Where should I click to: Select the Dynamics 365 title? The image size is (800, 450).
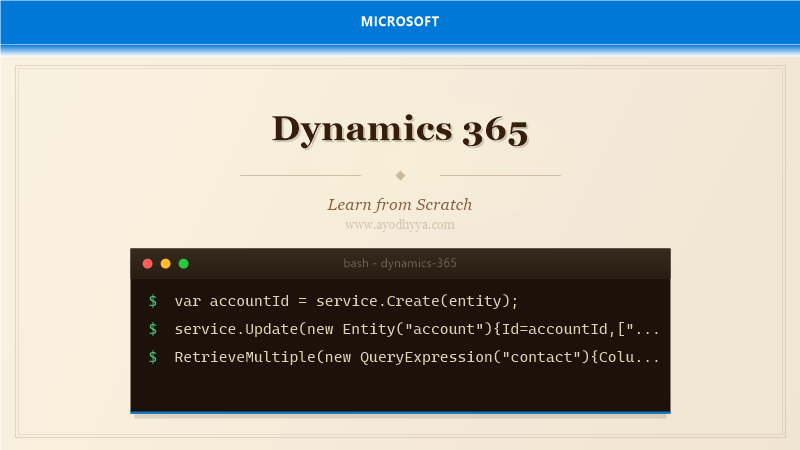(x=400, y=129)
